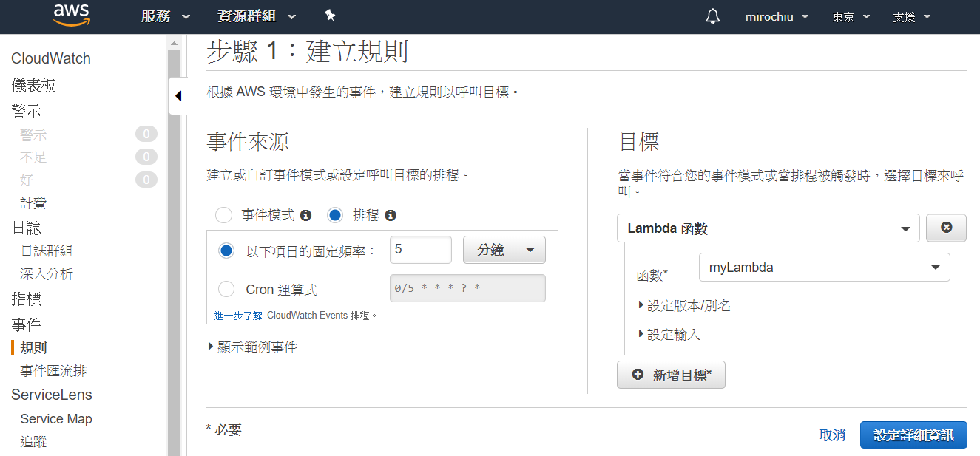Screen dimensions: 980x456
Task: Collapse the sidebar with the black arrow
Action: coord(178,96)
